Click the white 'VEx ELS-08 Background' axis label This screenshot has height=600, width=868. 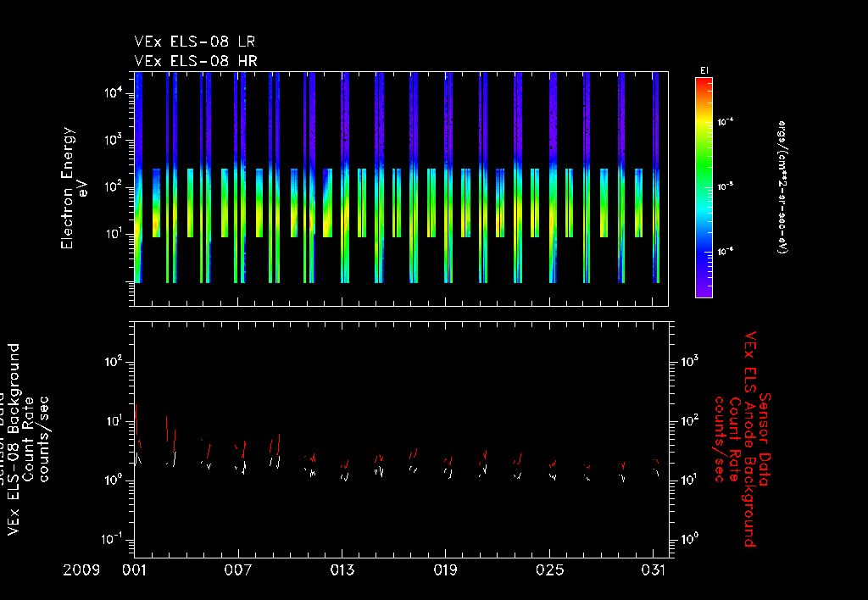(14, 440)
